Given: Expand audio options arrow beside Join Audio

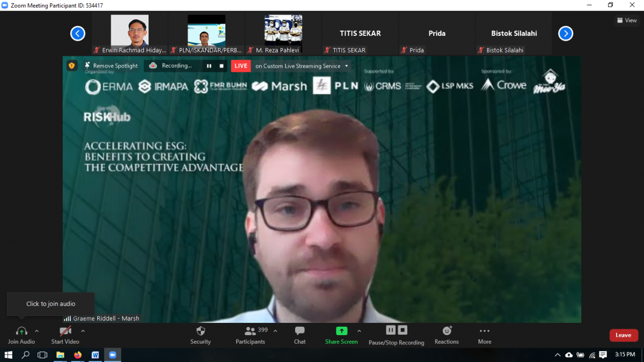Looking at the screenshot, I should (x=36, y=331).
